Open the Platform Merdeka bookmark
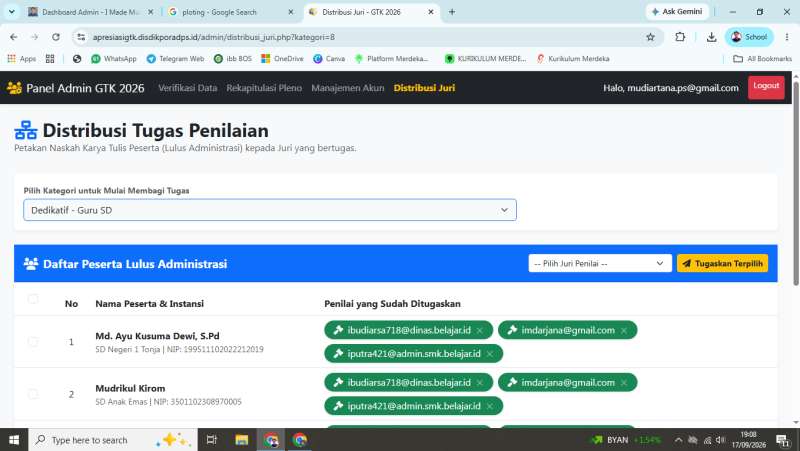800x451 pixels. pos(391,59)
